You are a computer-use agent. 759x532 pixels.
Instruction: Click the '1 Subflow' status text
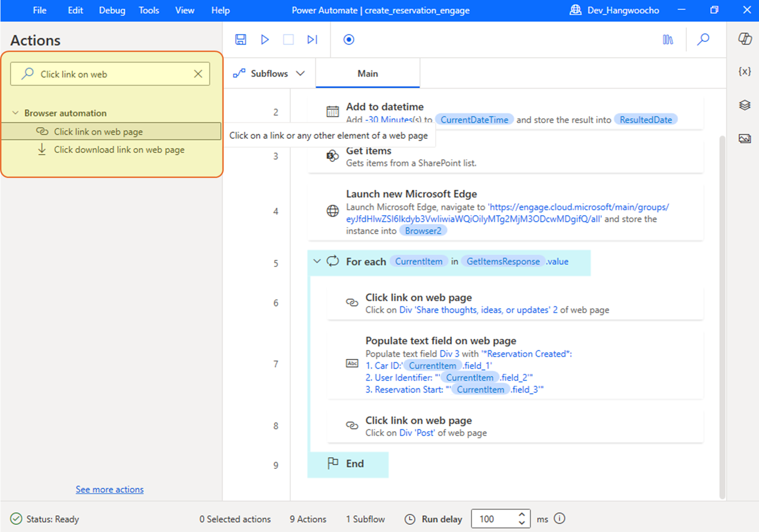coord(365,519)
